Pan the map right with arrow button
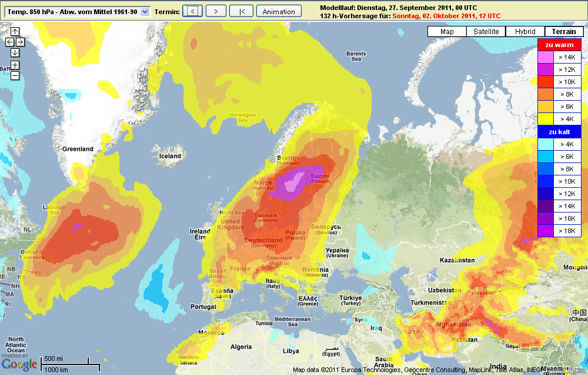 tap(20, 42)
